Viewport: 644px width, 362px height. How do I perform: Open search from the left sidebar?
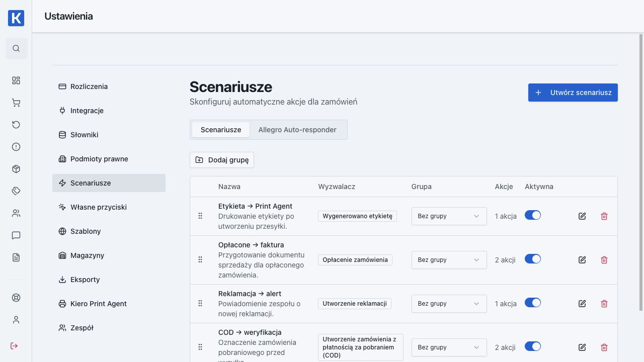[16, 48]
